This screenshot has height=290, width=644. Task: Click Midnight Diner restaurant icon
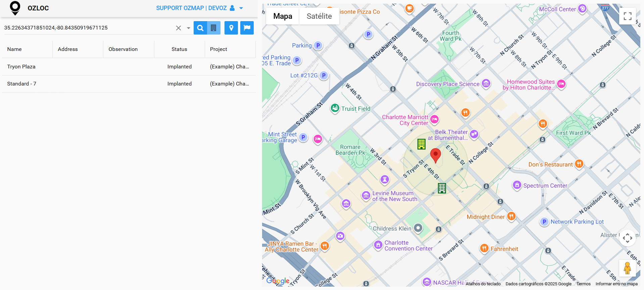tap(511, 216)
